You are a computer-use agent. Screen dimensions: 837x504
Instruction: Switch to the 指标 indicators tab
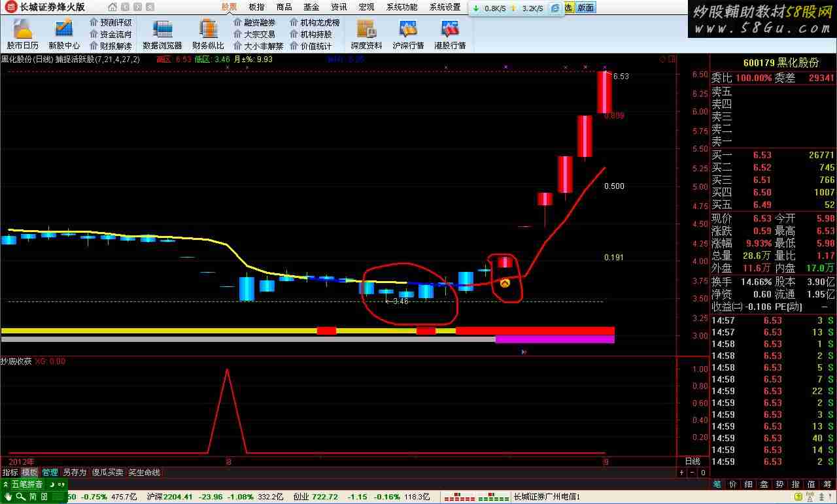pos(10,472)
